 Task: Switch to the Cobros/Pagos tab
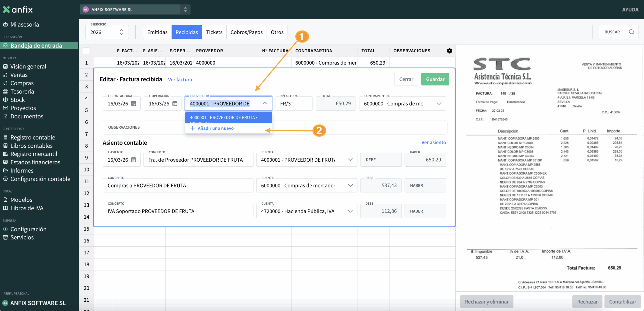(x=246, y=32)
